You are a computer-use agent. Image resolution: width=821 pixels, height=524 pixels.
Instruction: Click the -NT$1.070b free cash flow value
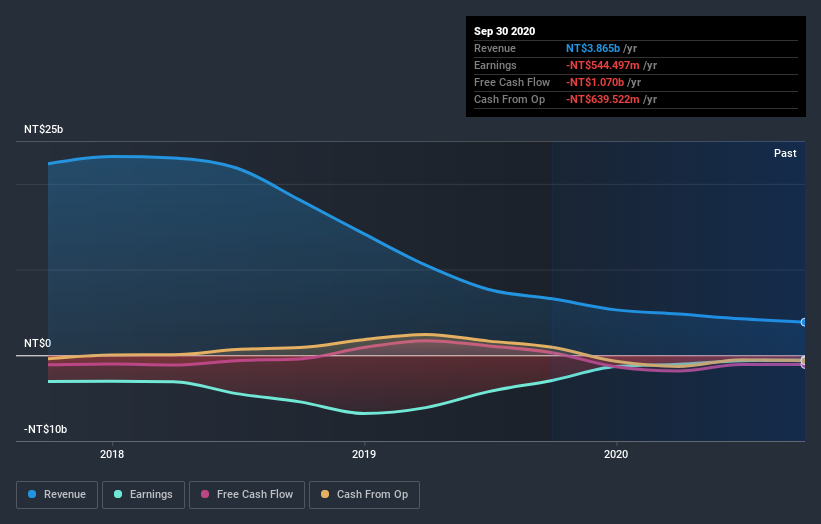click(x=595, y=82)
